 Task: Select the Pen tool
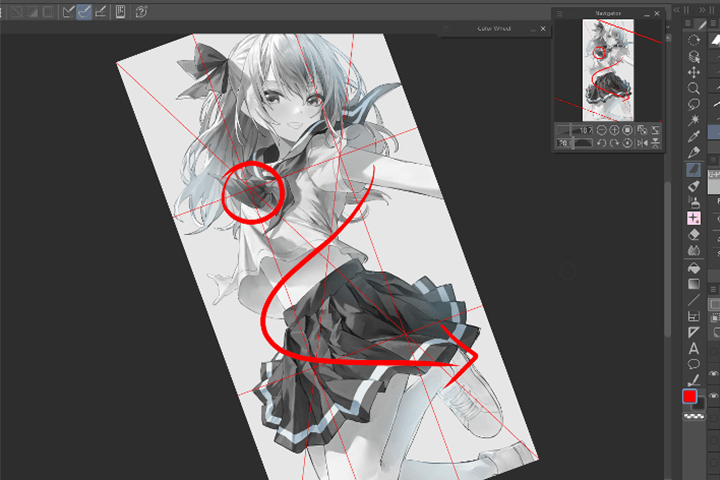694,152
